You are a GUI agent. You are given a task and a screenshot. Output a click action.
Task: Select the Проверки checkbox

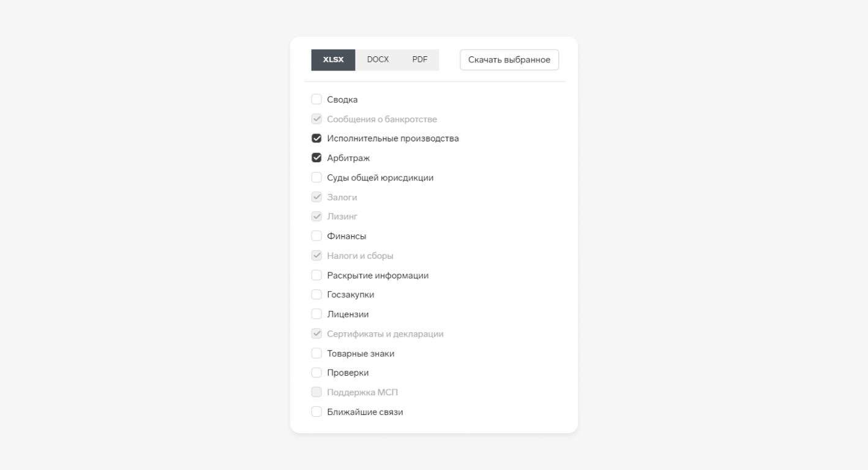pyautogui.click(x=316, y=373)
